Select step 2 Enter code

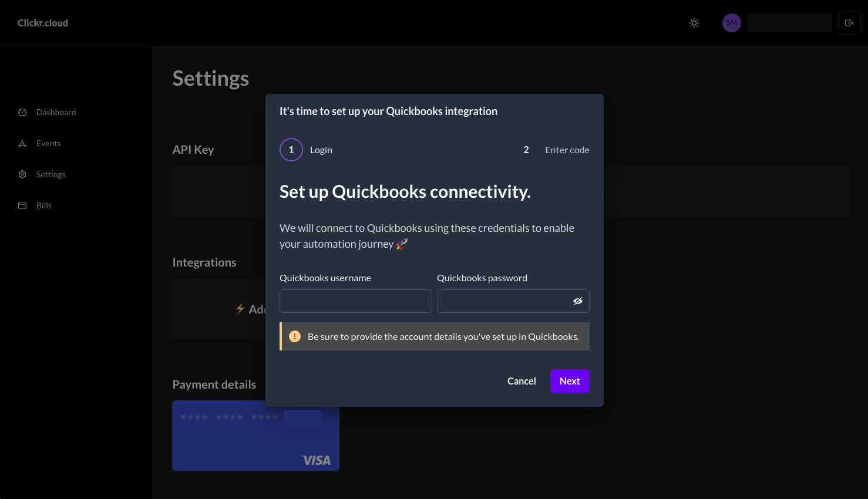click(x=556, y=150)
